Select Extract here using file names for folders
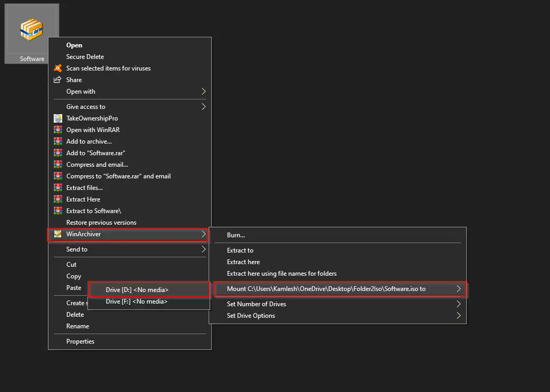This screenshot has height=392, width=550. (338, 273)
